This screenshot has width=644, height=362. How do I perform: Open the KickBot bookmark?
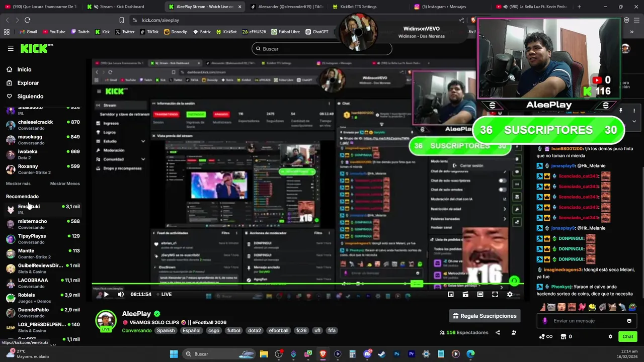[x=226, y=32]
